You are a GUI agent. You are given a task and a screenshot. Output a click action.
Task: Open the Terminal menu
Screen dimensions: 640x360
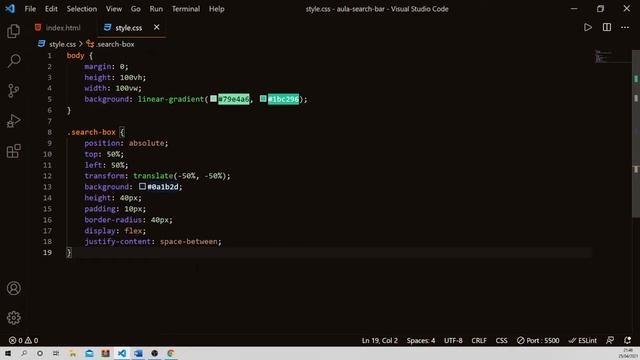[x=186, y=9]
